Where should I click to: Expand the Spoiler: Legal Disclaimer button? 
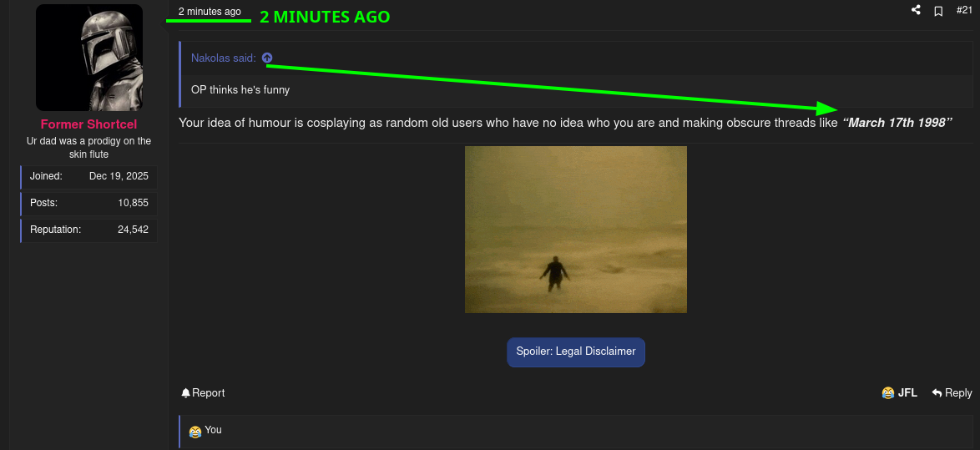point(576,351)
